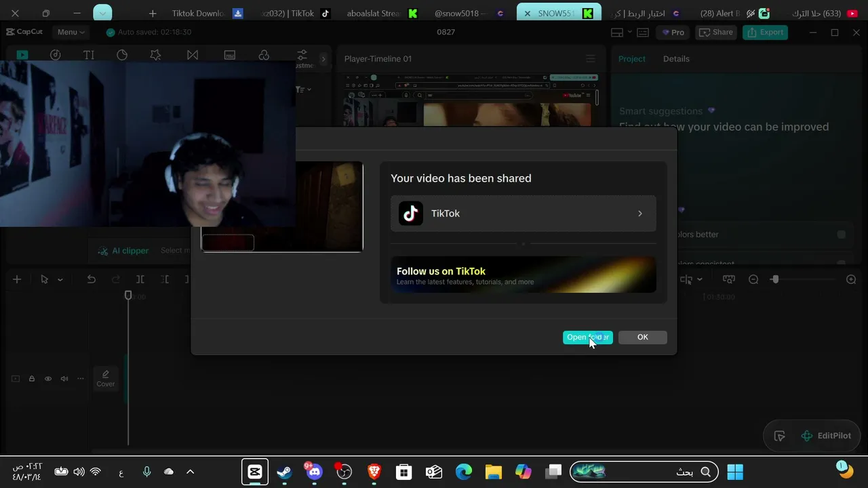Click the Cover edit button on track

point(106,378)
